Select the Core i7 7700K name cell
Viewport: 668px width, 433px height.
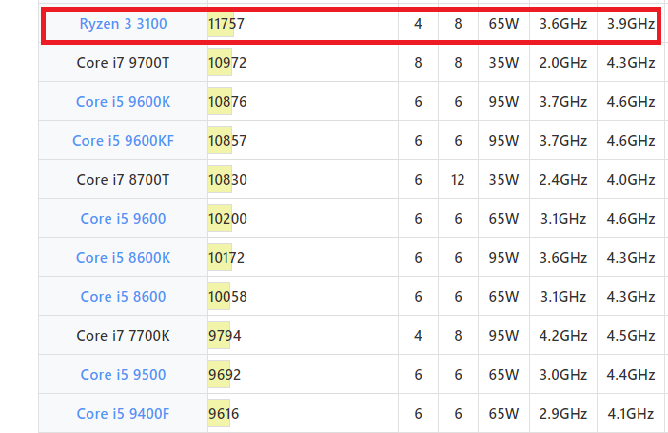pyautogui.click(x=123, y=336)
